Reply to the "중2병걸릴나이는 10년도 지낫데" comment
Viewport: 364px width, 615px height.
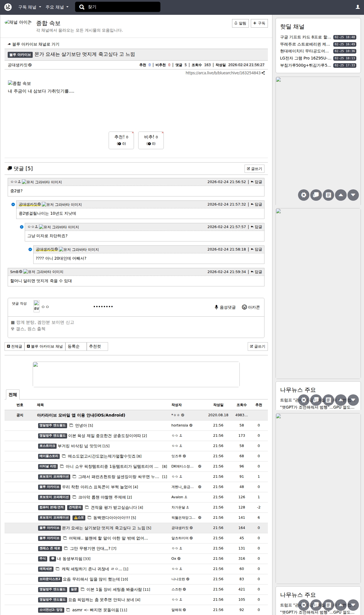pos(257,204)
